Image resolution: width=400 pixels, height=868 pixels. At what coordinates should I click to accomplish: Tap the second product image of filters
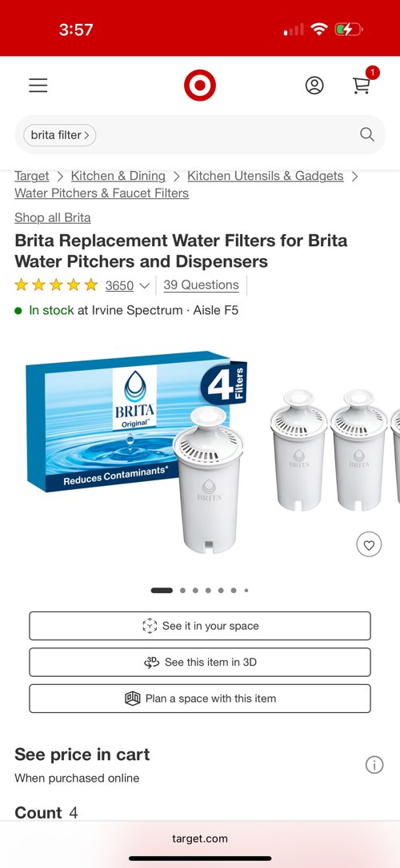coord(331,449)
